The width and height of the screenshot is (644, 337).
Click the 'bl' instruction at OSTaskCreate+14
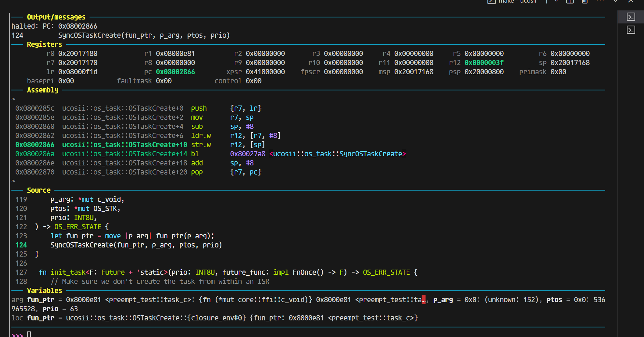[195, 154]
